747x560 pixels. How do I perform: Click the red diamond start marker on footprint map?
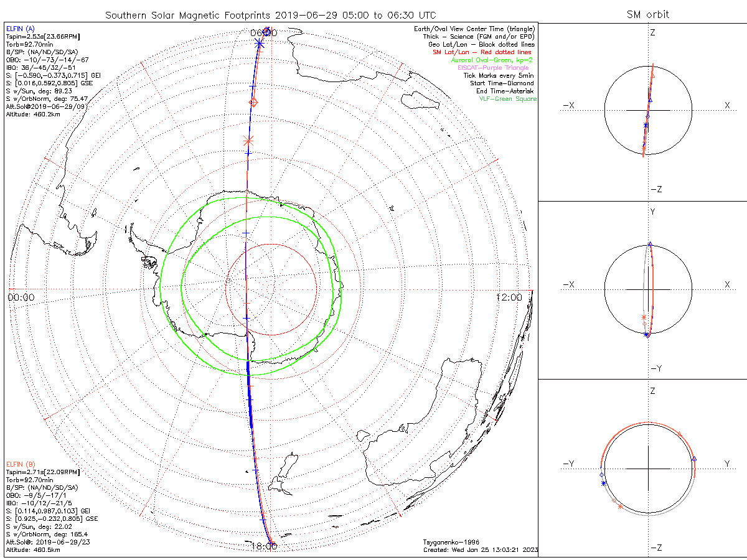pyautogui.click(x=253, y=102)
